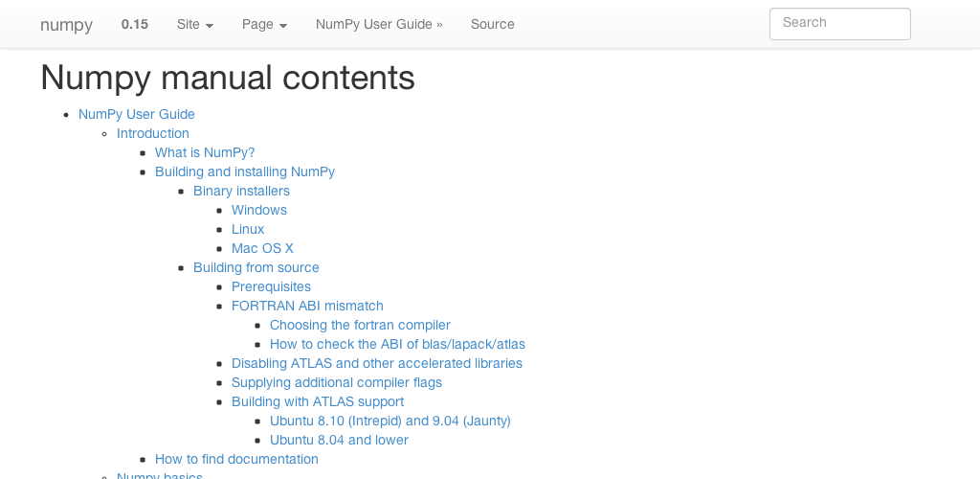
Task: Open the Prerequisites link
Action: pos(271,286)
